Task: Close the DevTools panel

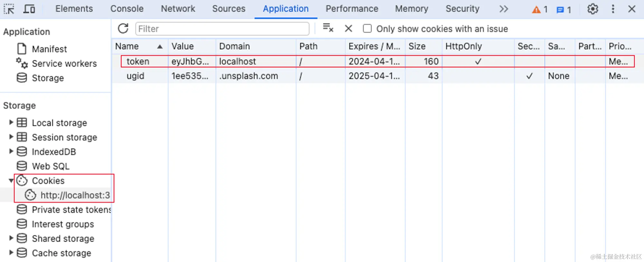Action: [632, 9]
